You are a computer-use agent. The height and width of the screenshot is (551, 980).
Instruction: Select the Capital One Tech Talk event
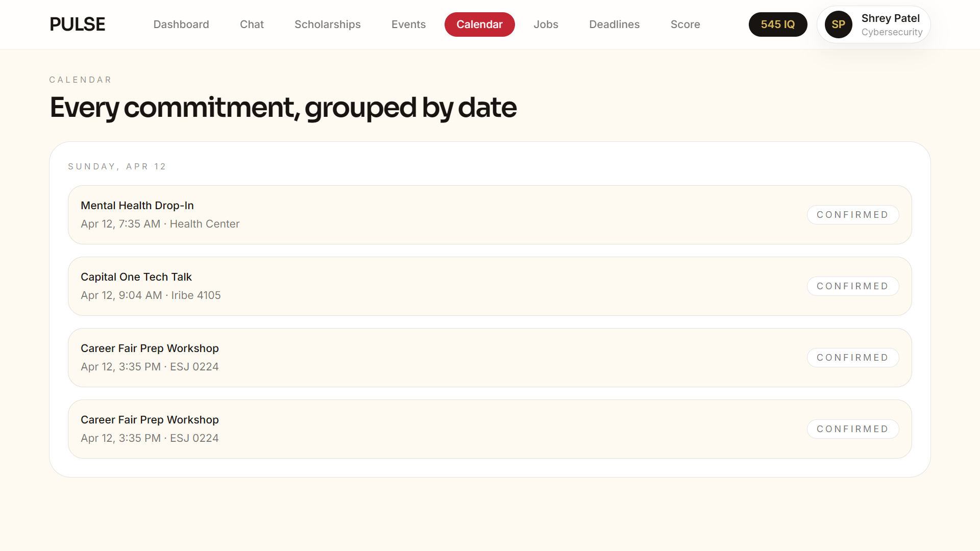point(408,286)
